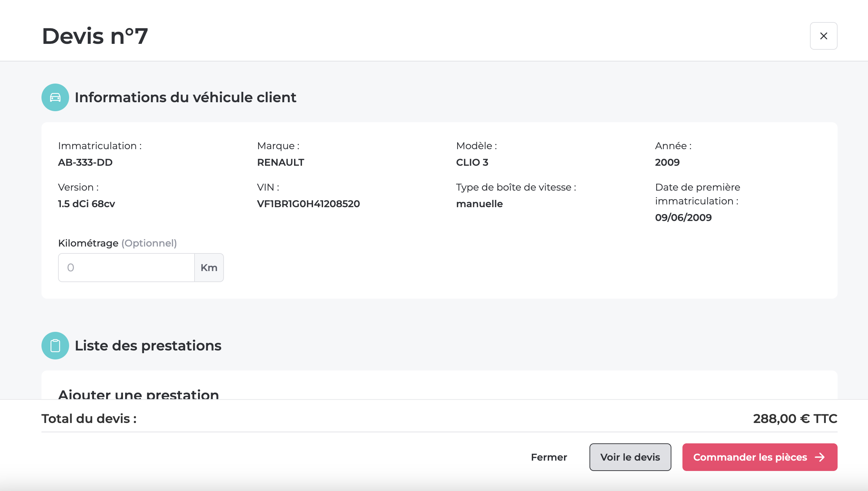This screenshot has width=868, height=491.
Task: Select the brand value RENAULT
Action: coord(281,162)
